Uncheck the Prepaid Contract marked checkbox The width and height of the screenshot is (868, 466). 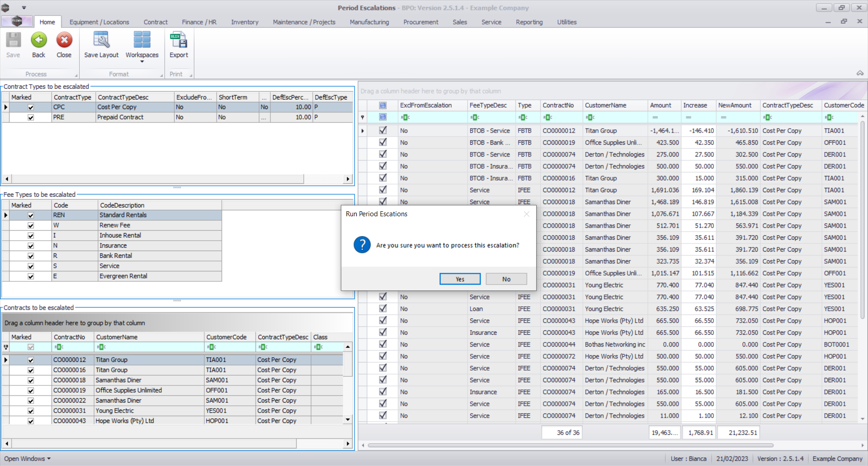31,117
